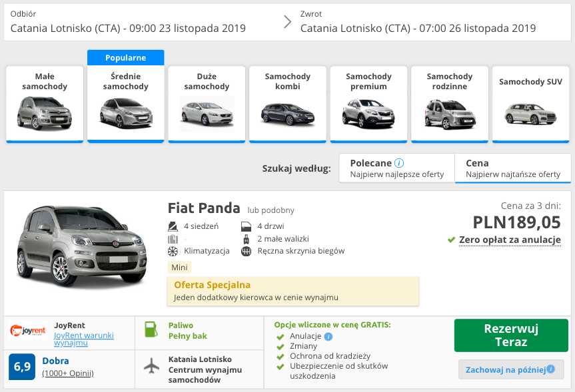The image size is (575, 392).
Task: Click the Dobra rating label
Action: [x=56, y=361]
